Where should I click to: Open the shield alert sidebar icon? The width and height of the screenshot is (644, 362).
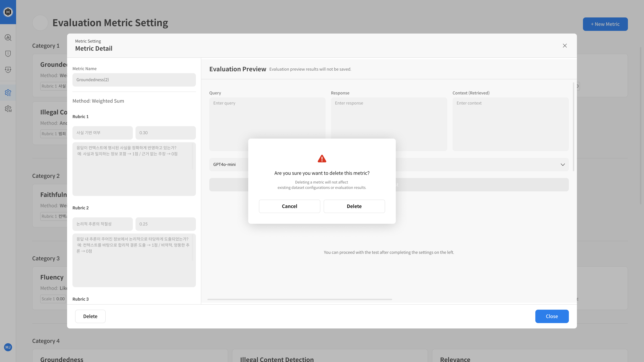coord(8,54)
